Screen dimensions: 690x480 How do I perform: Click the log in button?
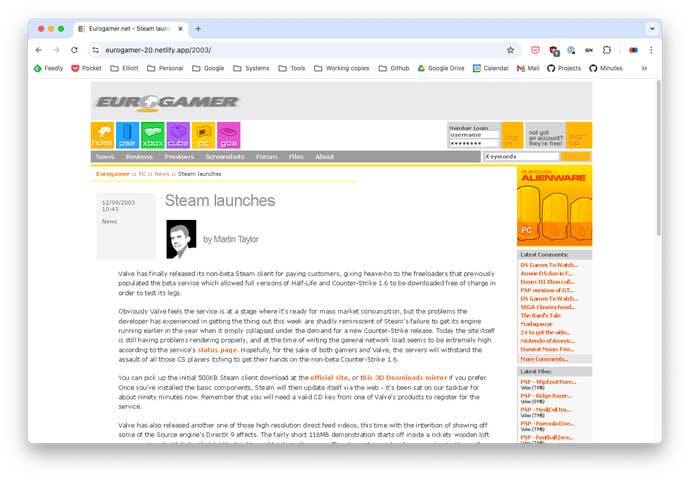click(x=512, y=136)
